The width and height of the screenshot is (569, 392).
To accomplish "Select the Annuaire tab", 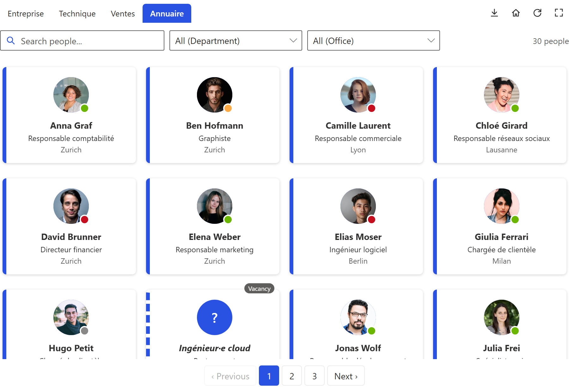I will [x=167, y=14].
